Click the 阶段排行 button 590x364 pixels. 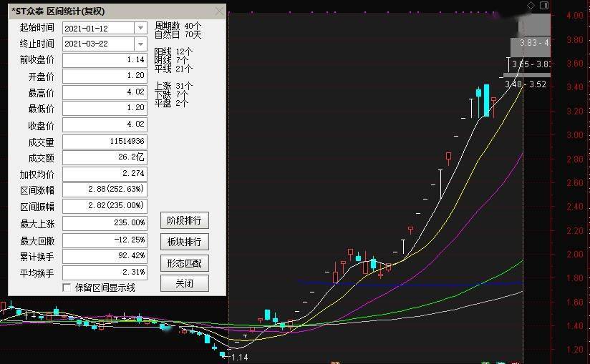click(184, 220)
